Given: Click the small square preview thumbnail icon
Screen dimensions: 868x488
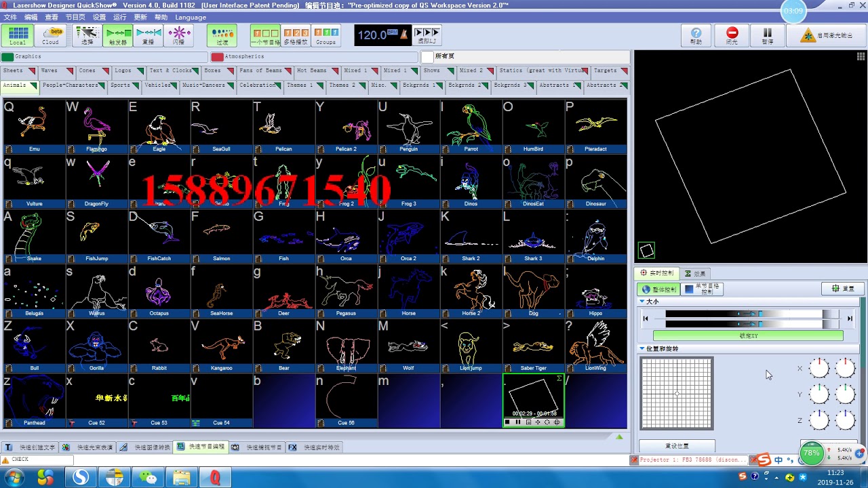Looking at the screenshot, I should (x=647, y=251).
